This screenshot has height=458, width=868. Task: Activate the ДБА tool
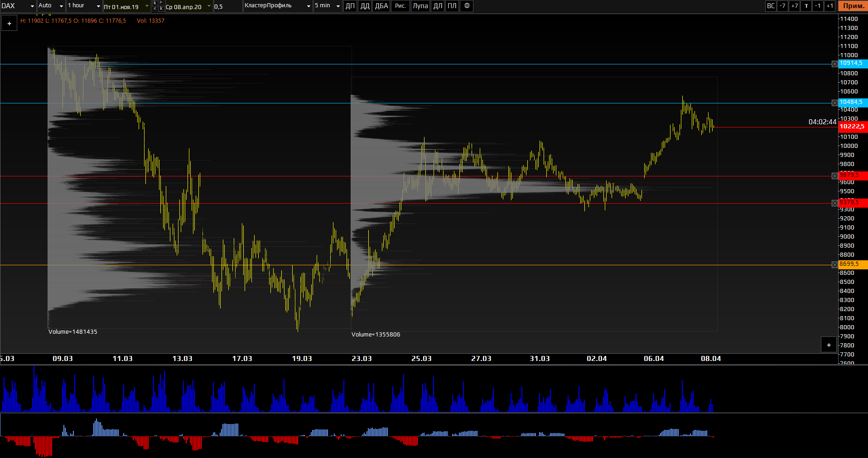(381, 6)
